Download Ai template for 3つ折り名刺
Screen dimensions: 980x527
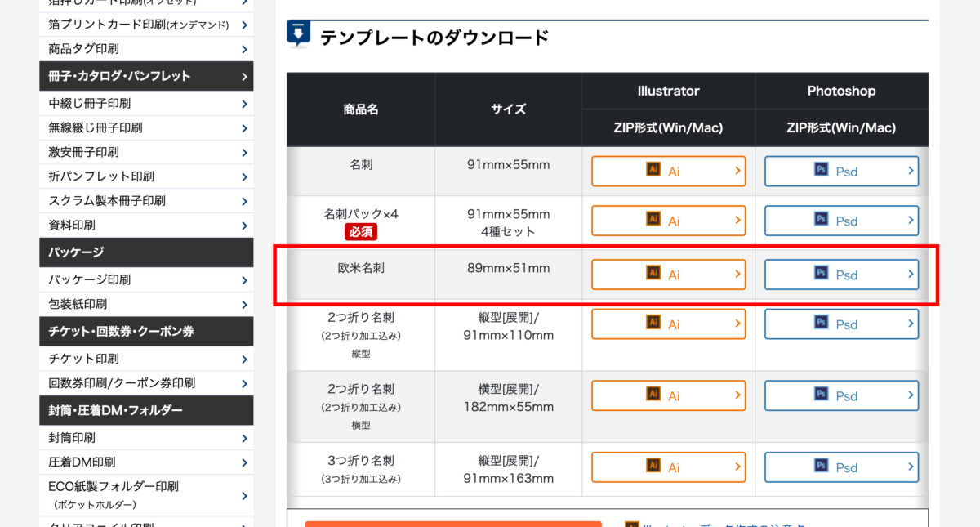tap(668, 467)
